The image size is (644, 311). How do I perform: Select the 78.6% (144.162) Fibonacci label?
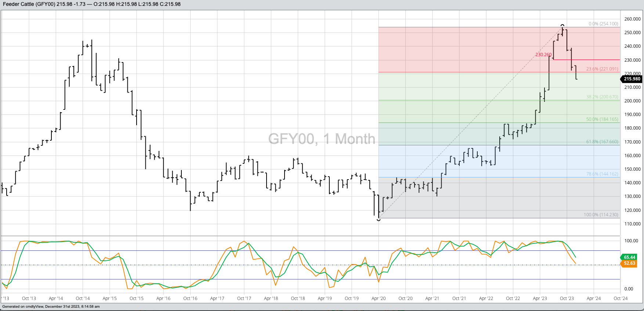(x=602, y=174)
